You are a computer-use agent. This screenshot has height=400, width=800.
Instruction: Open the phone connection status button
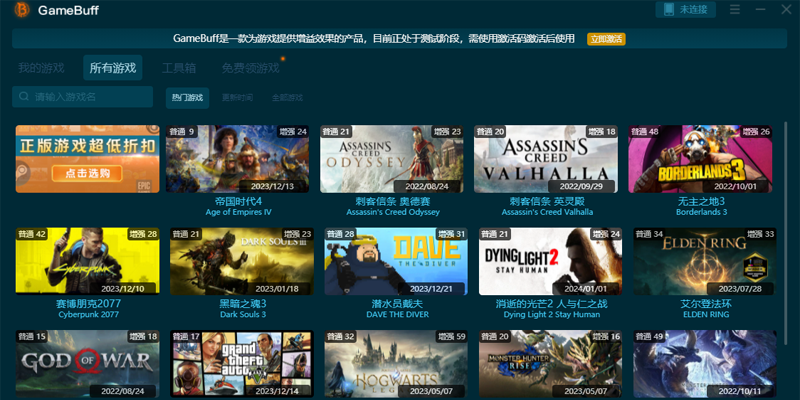685,10
